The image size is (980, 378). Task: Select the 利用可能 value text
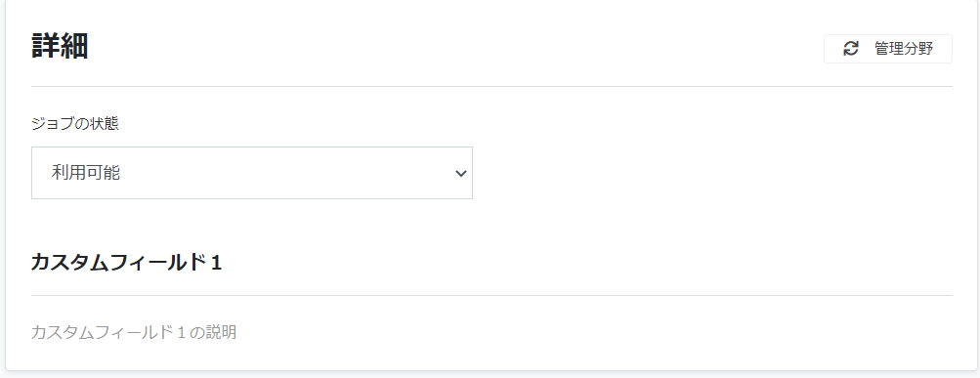tap(86, 173)
